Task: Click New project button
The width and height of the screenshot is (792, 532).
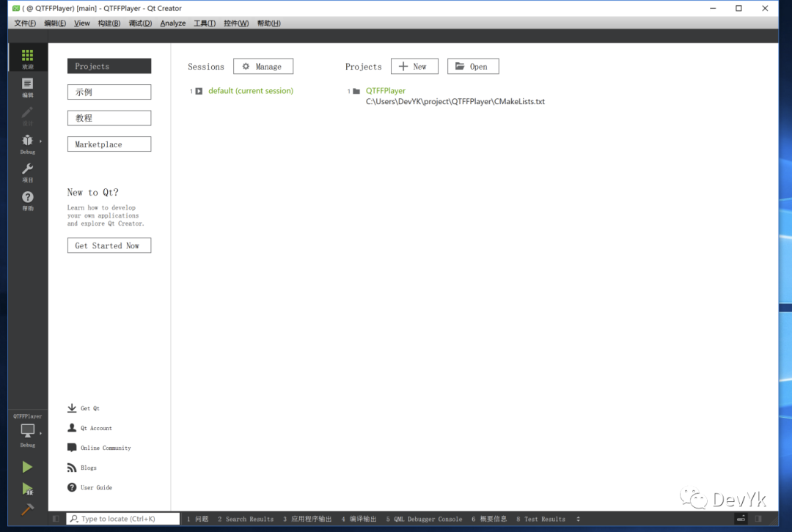Action: [414, 66]
